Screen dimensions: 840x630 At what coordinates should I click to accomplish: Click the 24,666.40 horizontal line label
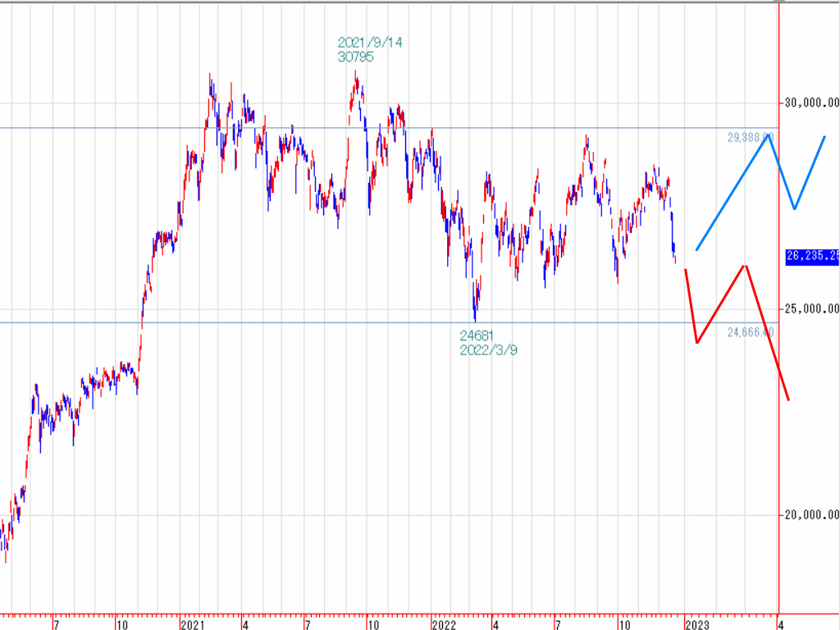tap(751, 333)
